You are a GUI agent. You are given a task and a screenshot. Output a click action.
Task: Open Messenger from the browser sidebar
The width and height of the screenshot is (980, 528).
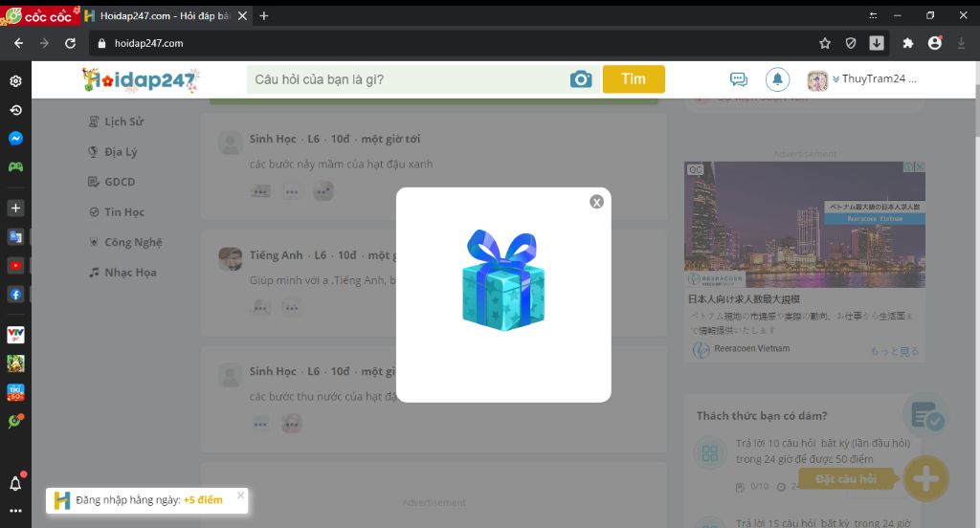[x=15, y=138]
